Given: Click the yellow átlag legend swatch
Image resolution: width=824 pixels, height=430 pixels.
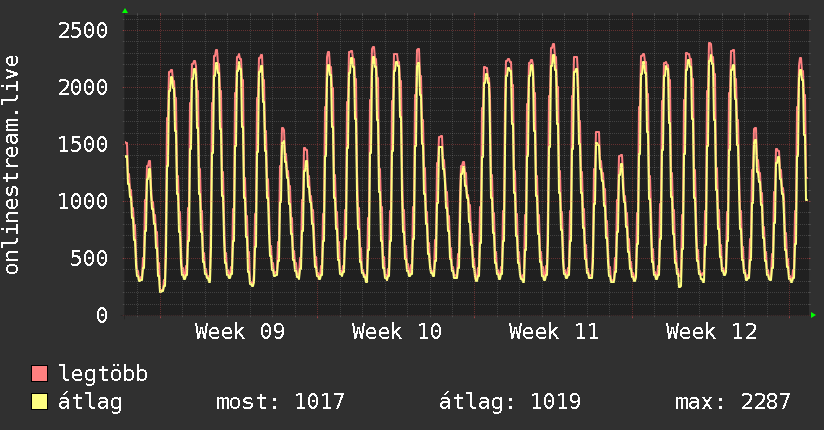Looking at the screenshot, I should point(39,402).
